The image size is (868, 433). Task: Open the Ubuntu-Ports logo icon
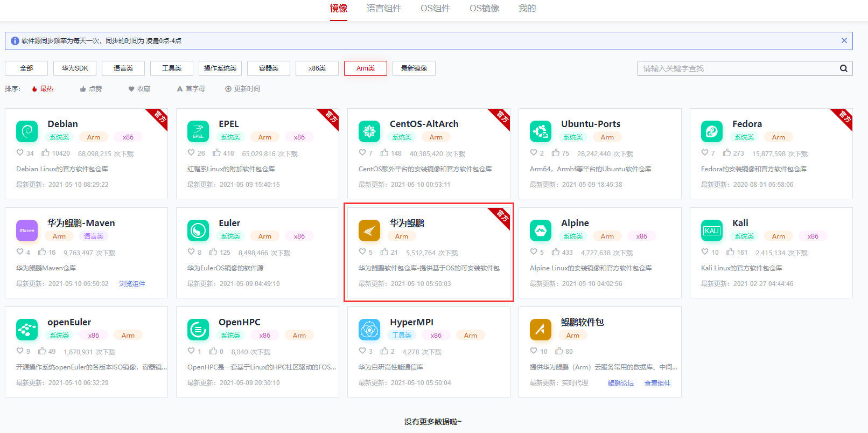(x=541, y=131)
